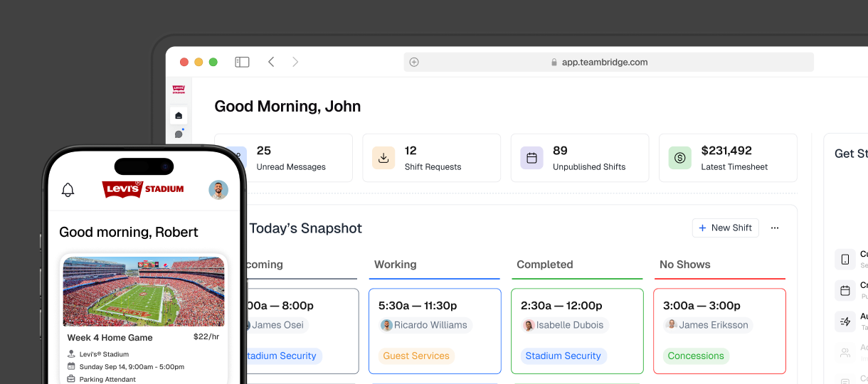868x384 pixels.
Task: Open the 89 Unpublished Shifts card
Action: [580, 158]
